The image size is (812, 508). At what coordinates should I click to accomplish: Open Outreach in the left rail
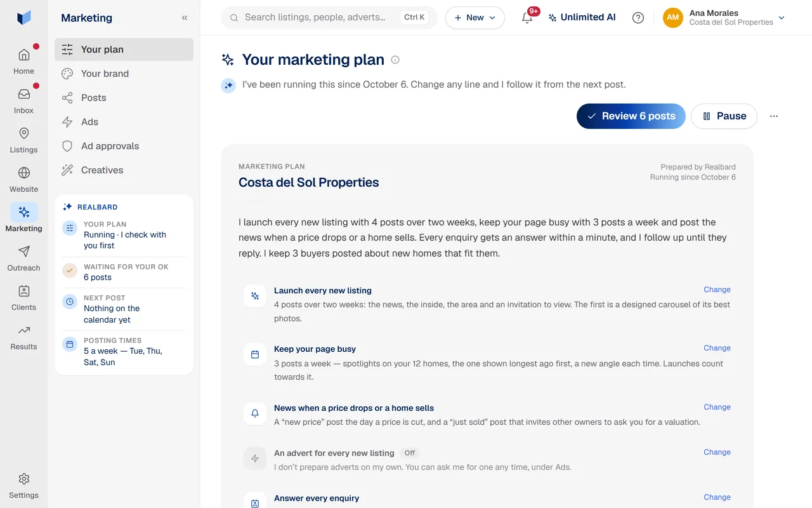[x=23, y=258]
